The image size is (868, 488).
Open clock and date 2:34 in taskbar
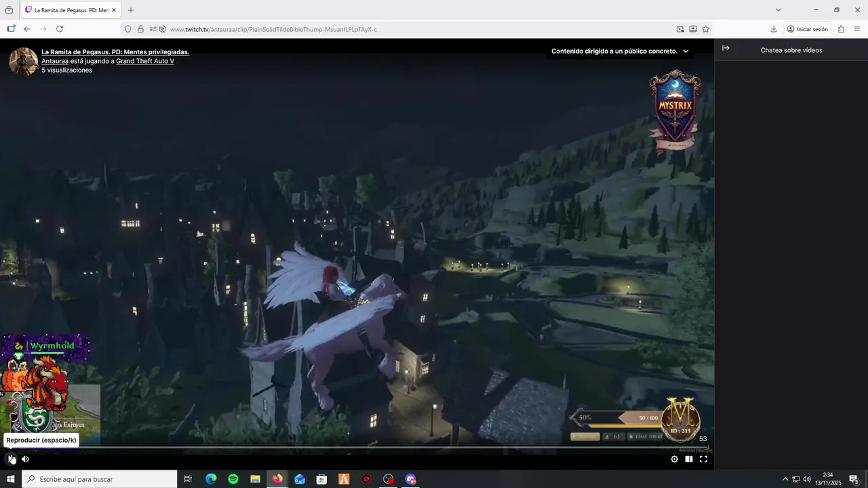[x=828, y=479]
